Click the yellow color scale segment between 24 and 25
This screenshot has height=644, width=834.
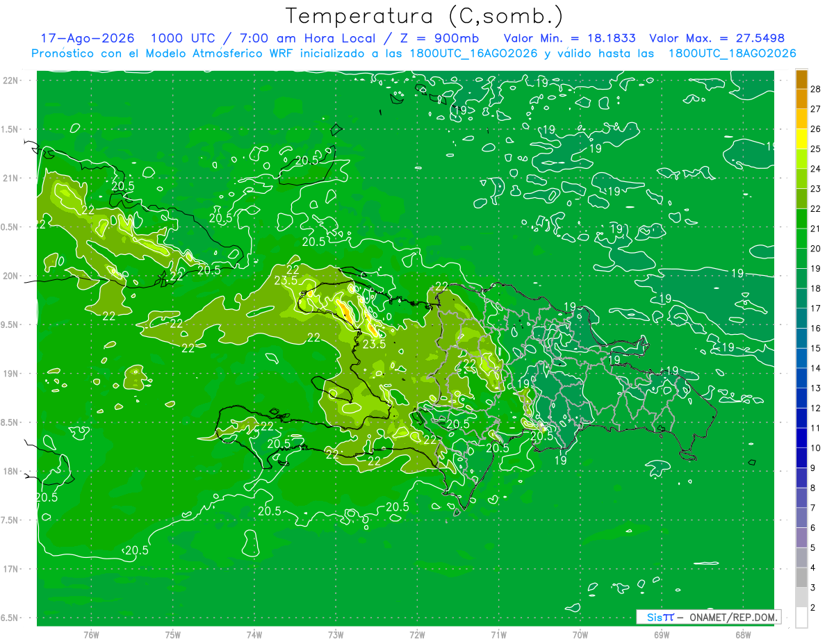point(801,159)
